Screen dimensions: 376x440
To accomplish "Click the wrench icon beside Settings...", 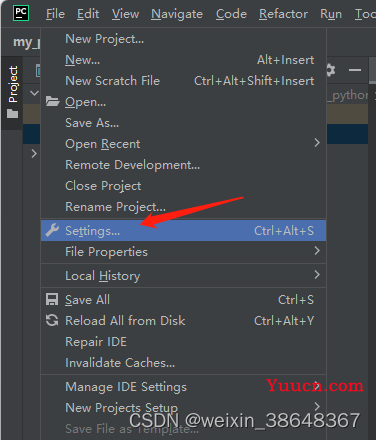I will [52, 230].
